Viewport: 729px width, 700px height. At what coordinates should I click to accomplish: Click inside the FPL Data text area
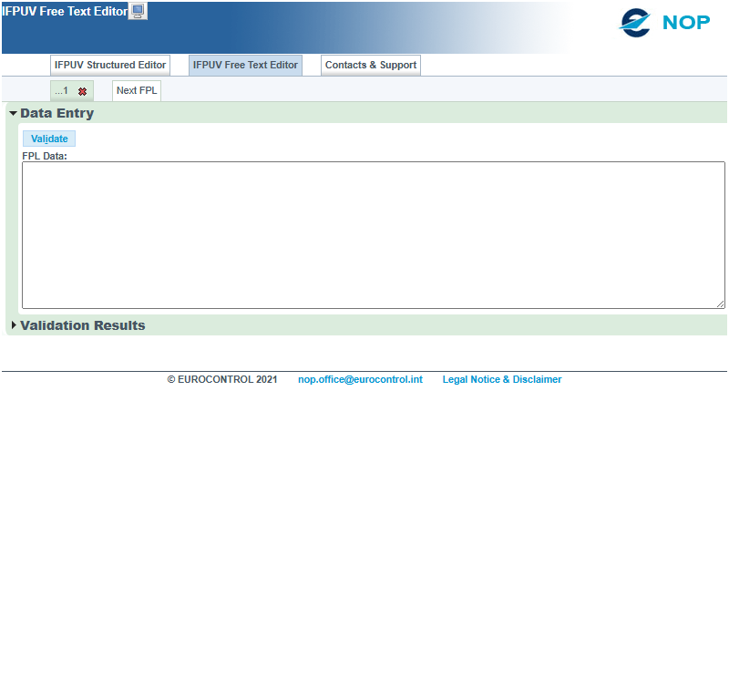pos(374,235)
